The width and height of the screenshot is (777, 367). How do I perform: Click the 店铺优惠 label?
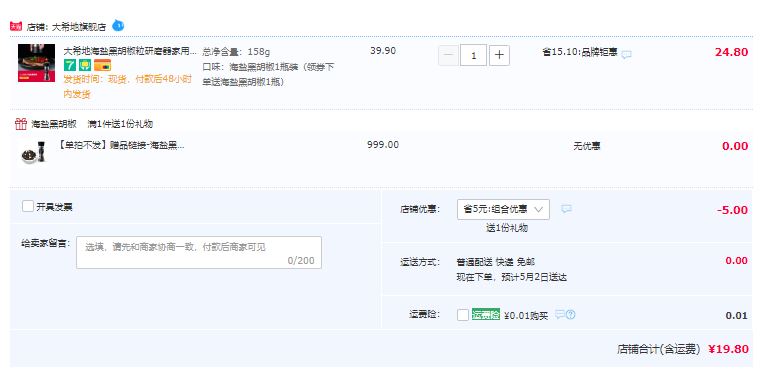tap(420, 209)
